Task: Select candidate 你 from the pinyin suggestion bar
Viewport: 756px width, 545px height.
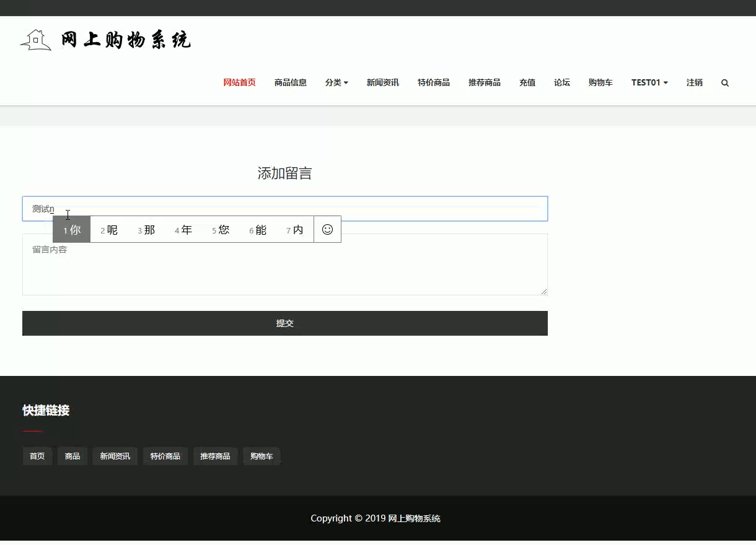Action: [71, 229]
